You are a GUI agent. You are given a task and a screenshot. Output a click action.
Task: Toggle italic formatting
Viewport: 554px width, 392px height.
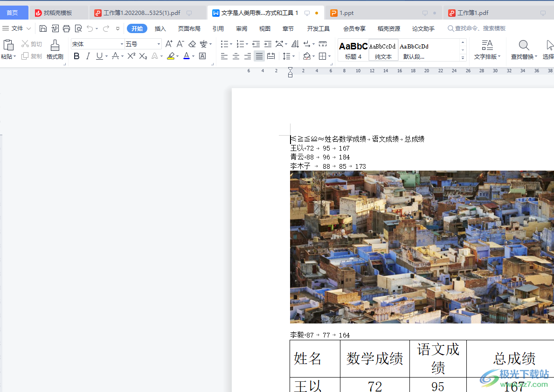[88, 56]
